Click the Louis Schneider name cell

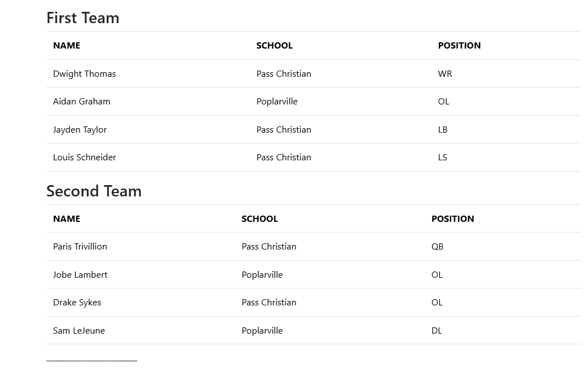[84, 157]
